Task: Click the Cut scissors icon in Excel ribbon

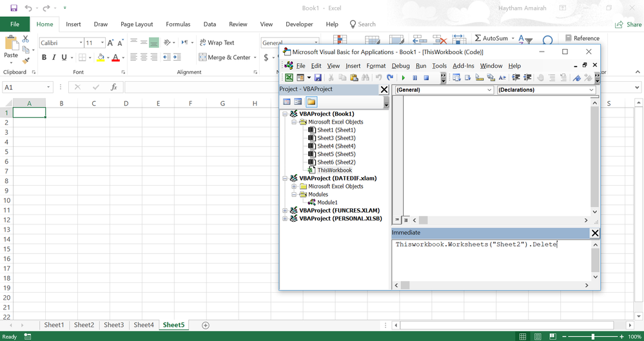Action: (x=26, y=39)
